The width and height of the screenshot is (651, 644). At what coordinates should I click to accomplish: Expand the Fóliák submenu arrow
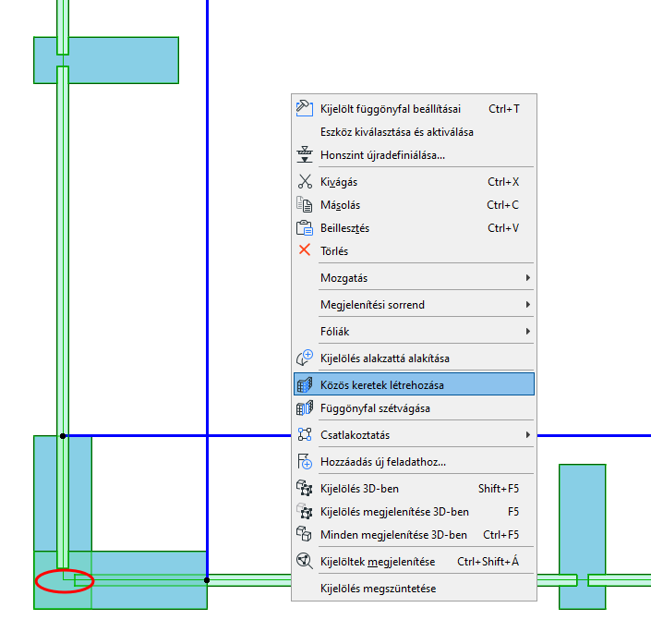pos(527,331)
